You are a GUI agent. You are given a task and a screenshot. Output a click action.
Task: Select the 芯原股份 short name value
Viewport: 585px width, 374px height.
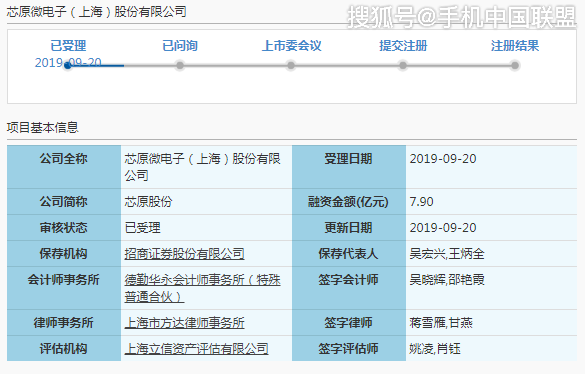pyautogui.click(x=148, y=202)
